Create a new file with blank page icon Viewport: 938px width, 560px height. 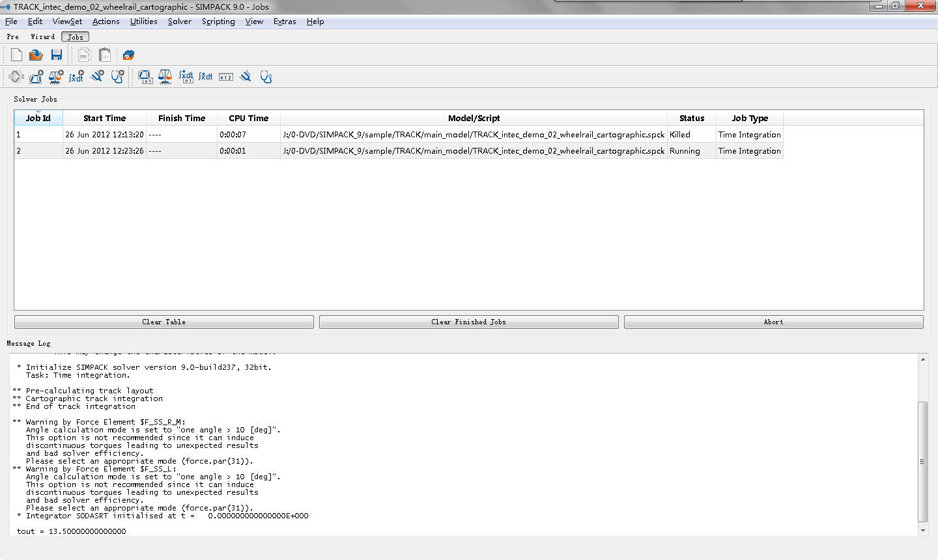[x=17, y=55]
